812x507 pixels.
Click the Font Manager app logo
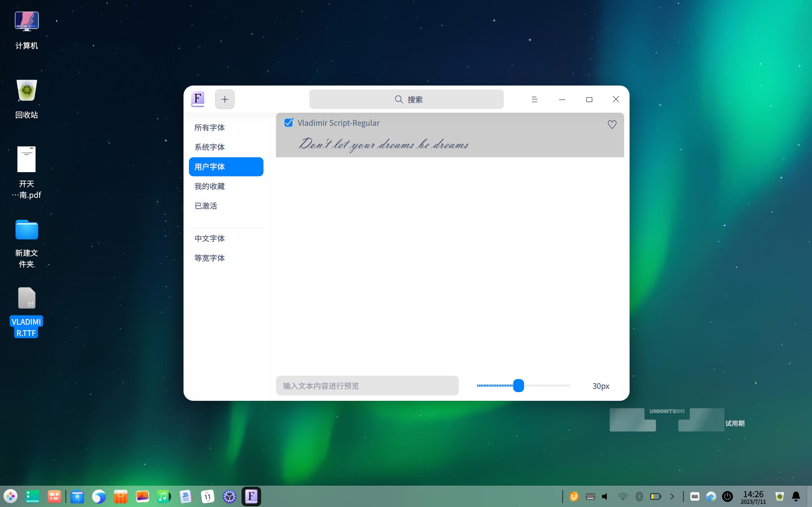(x=198, y=99)
